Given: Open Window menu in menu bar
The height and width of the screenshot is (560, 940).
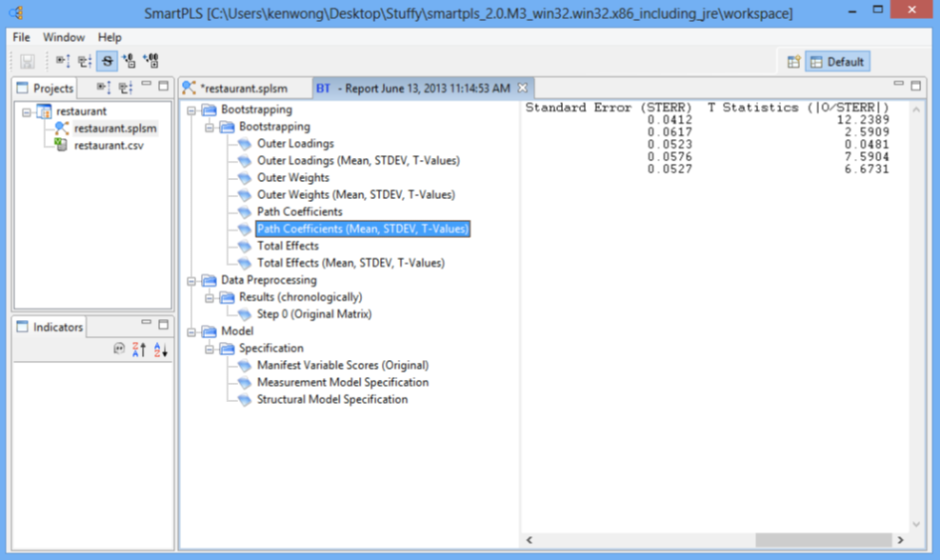Looking at the screenshot, I should [x=64, y=37].
